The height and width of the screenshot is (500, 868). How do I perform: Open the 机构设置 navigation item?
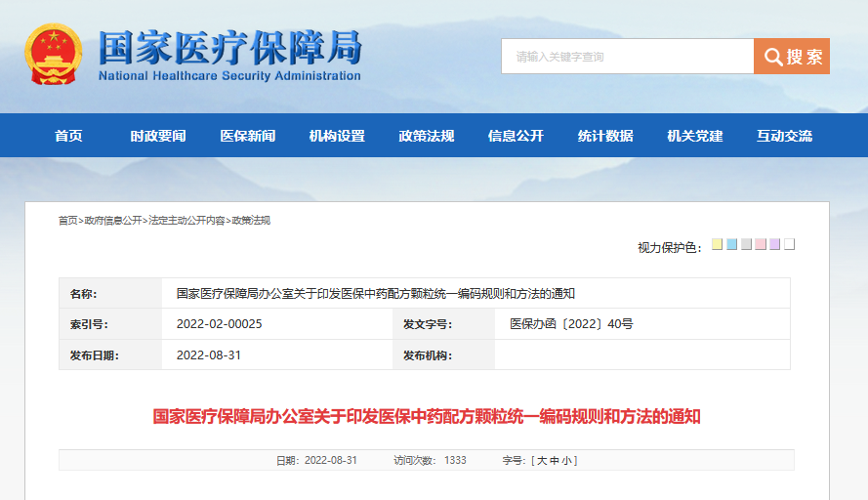pyautogui.click(x=337, y=136)
